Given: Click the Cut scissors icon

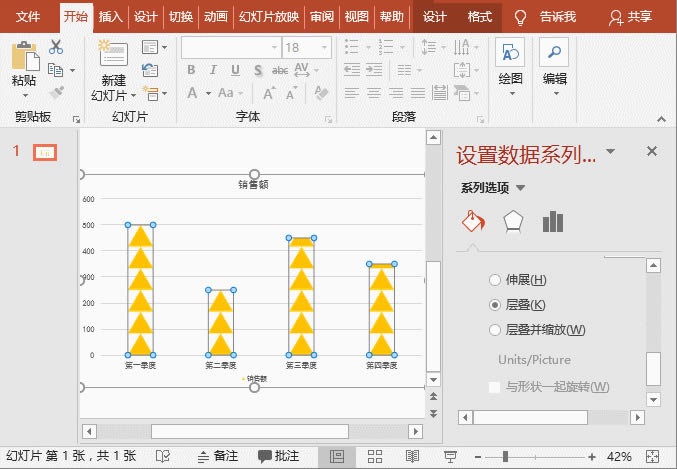Looking at the screenshot, I should point(56,47).
